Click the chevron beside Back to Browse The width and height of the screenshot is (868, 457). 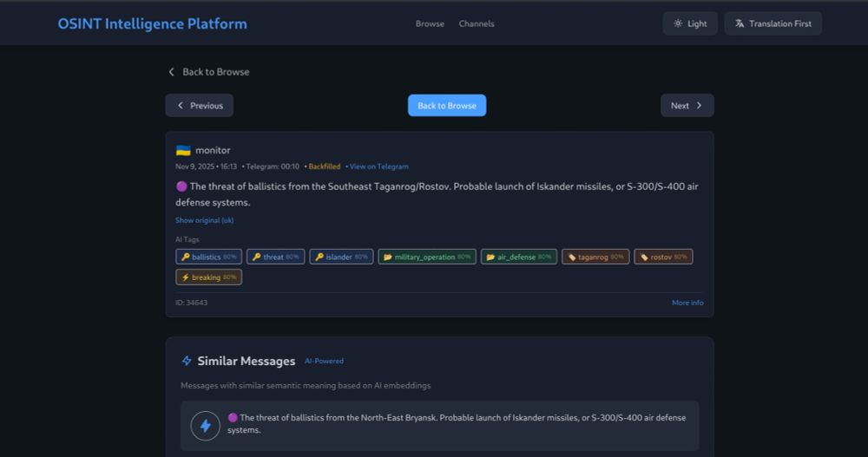pos(171,72)
